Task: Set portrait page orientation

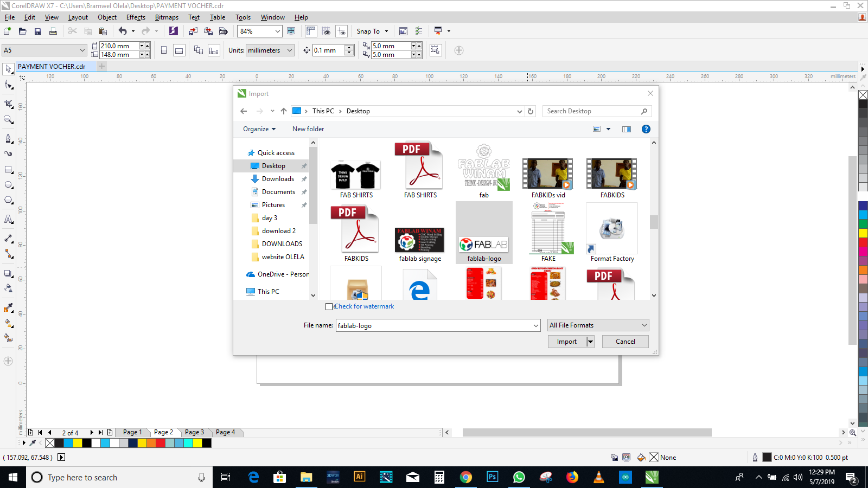Action: pyautogui.click(x=164, y=50)
